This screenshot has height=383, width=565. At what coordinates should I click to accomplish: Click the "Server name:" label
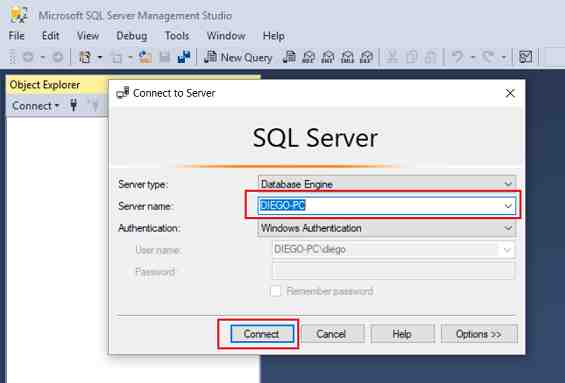pyautogui.click(x=146, y=206)
